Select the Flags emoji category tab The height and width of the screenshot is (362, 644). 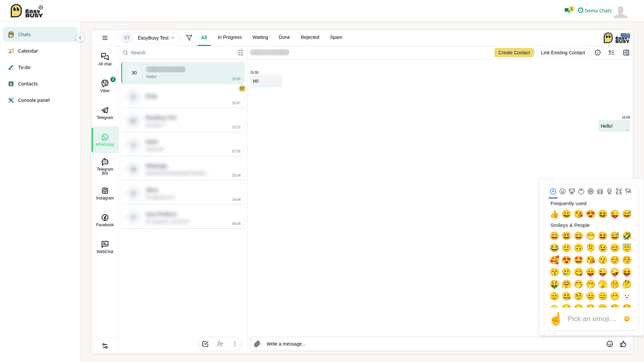(628, 191)
